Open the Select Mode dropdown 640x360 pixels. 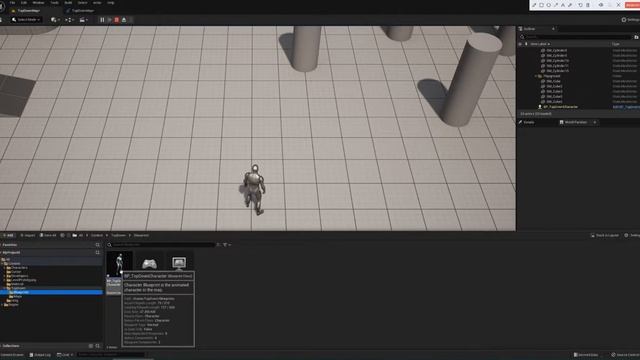coord(26,20)
